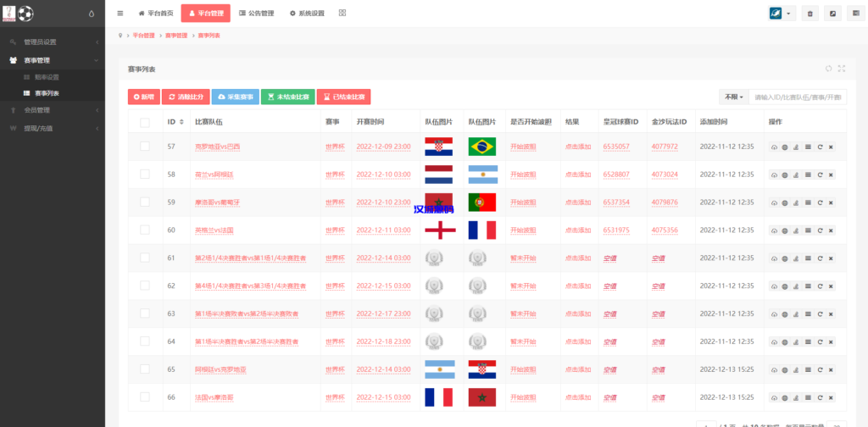Click the panel refresh icon beside 赛事列表
The width and height of the screenshot is (868, 427).
click(x=828, y=69)
